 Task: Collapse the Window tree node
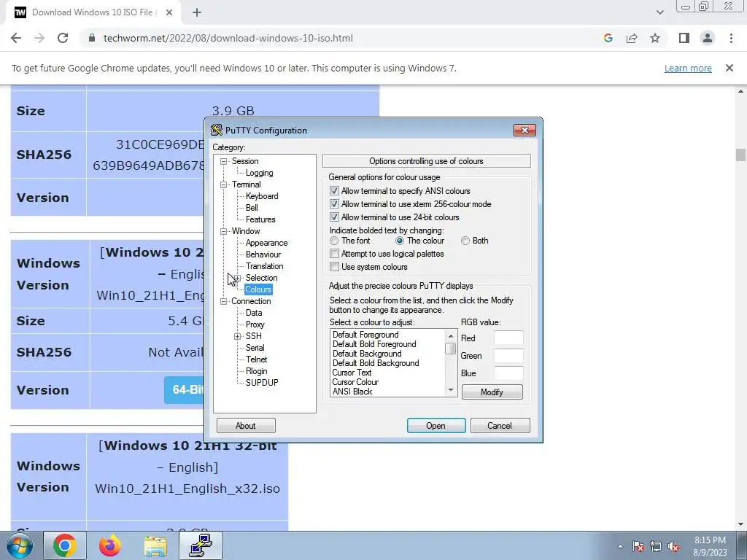(223, 231)
